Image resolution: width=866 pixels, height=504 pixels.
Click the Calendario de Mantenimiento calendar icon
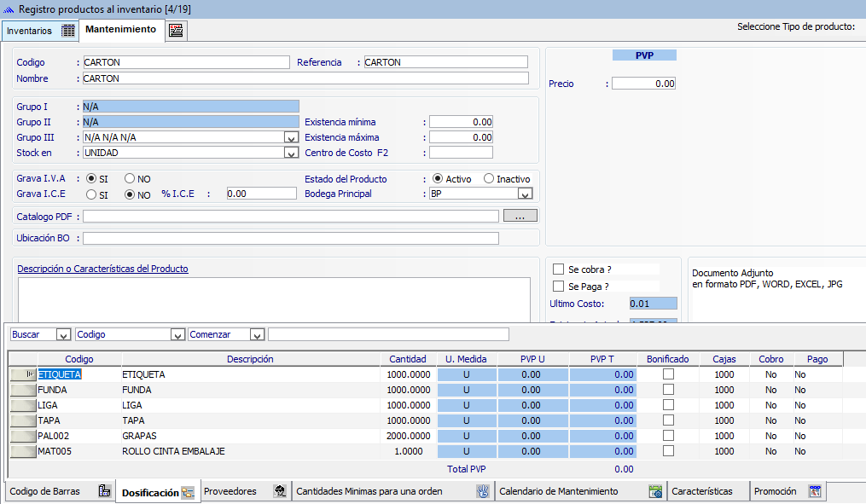(x=655, y=491)
